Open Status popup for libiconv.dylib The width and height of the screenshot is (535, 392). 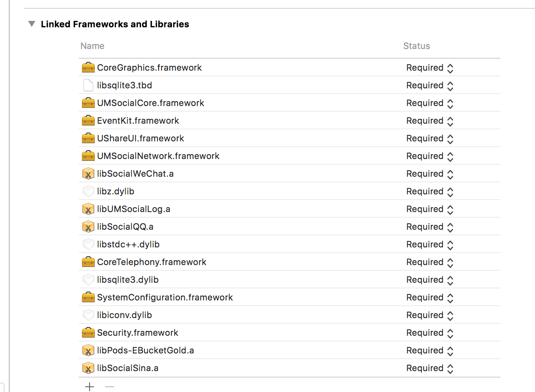pyautogui.click(x=430, y=315)
